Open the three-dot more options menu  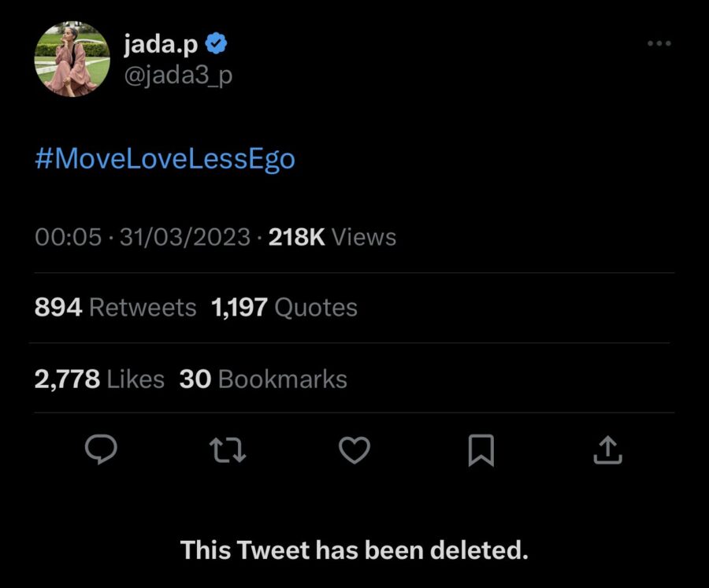(659, 43)
